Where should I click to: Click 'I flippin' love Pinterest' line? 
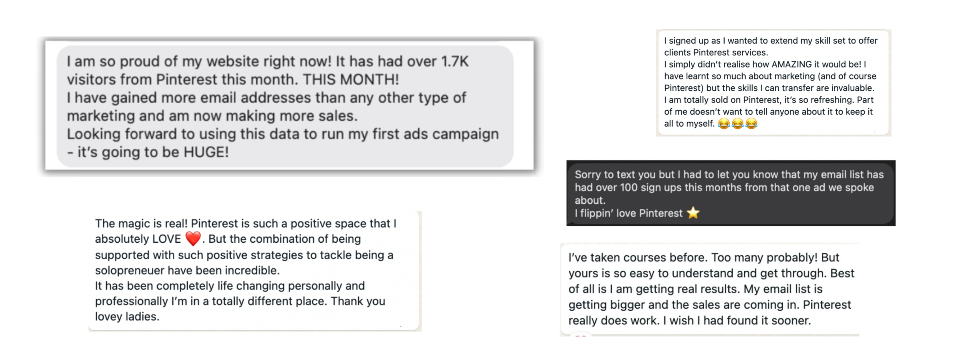[x=628, y=213]
